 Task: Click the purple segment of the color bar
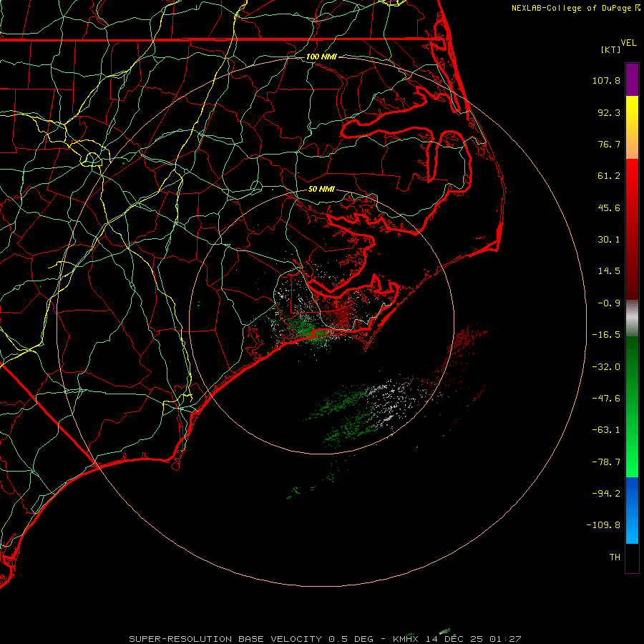pos(632,79)
